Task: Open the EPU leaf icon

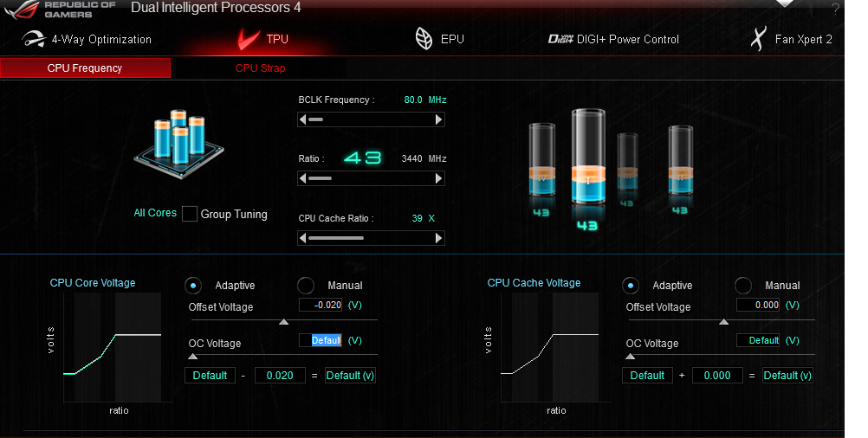Action: [x=424, y=39]
